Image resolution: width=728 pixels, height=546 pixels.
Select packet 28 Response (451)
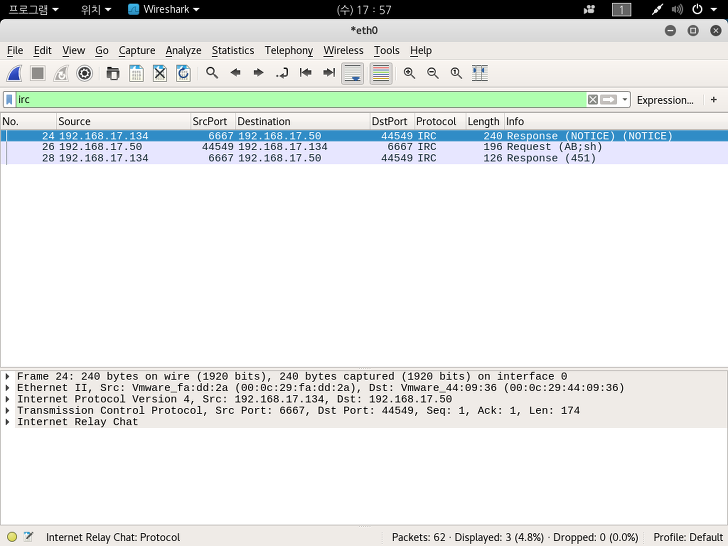click(x=364, y=158)
